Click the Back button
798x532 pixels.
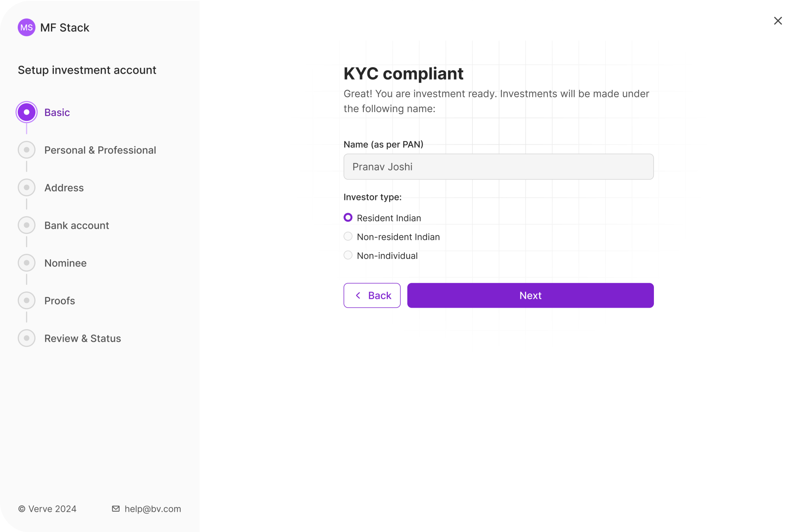(x=372, y=295)
